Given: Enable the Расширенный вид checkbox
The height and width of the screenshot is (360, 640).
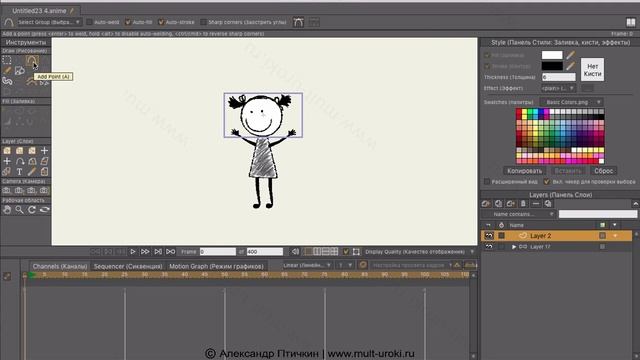Looking at the screenshot, I should (x=487, y=182).
